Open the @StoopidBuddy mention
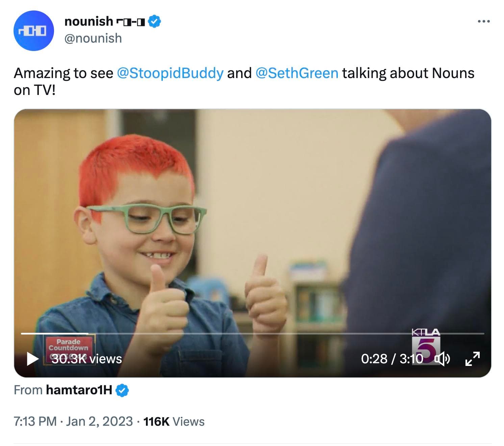This screenshot has width=504, height=446. point(170,73)
